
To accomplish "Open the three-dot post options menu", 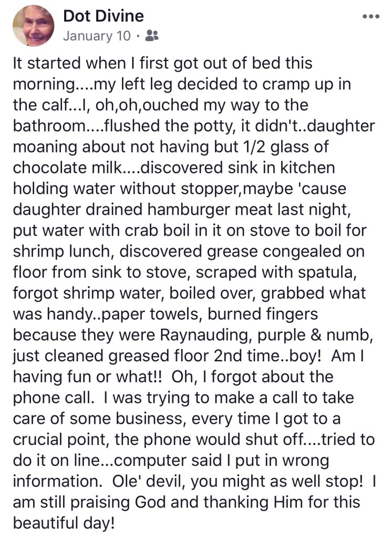I will [x=370, y=17].
